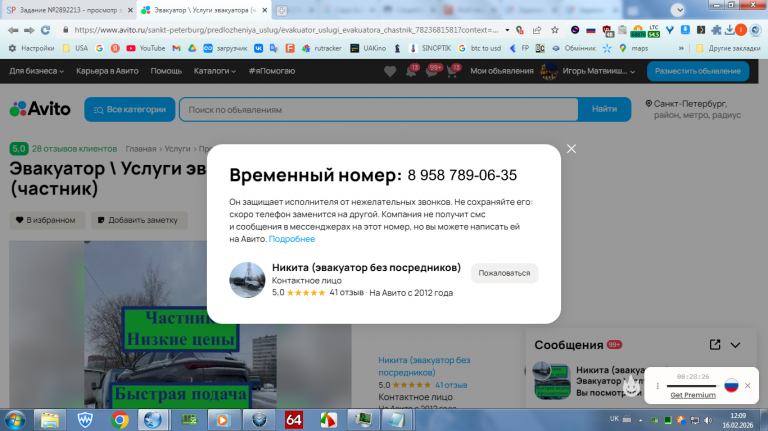
Task: Open the SINOPTIK bookmark
Action: (430, 48)
